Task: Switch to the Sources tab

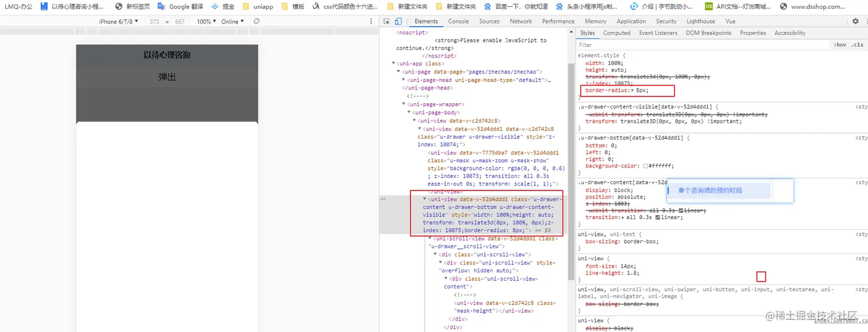Action: [489, 21]
